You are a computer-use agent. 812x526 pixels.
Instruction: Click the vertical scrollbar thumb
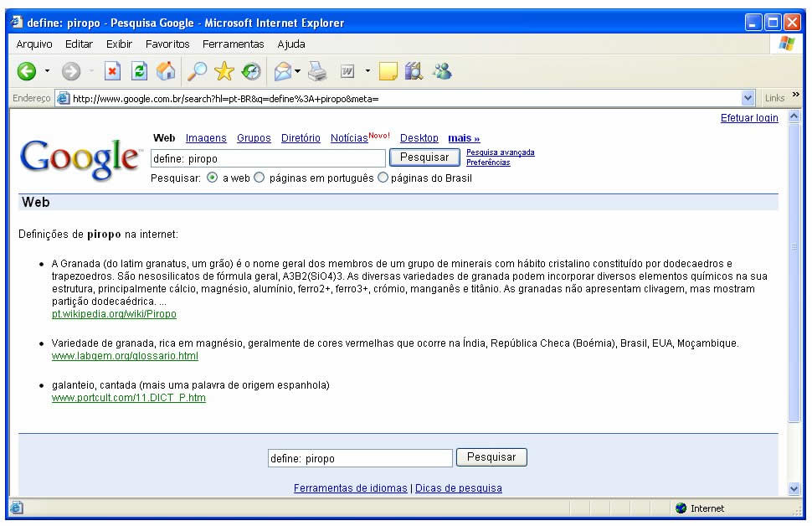pos(794,272)
